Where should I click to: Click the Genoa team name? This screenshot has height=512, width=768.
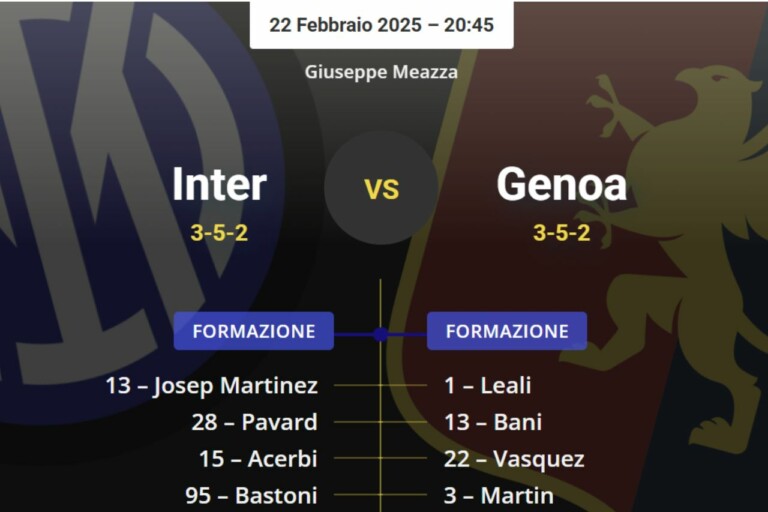(561, 184)
